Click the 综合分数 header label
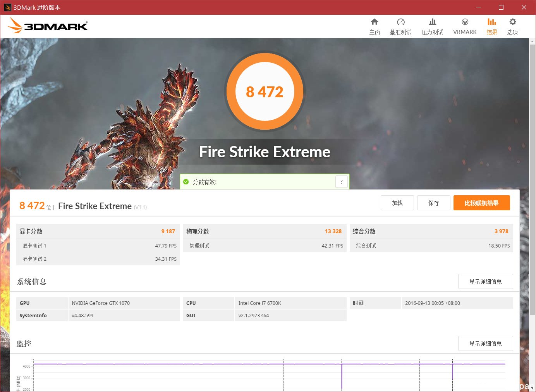 364,231
